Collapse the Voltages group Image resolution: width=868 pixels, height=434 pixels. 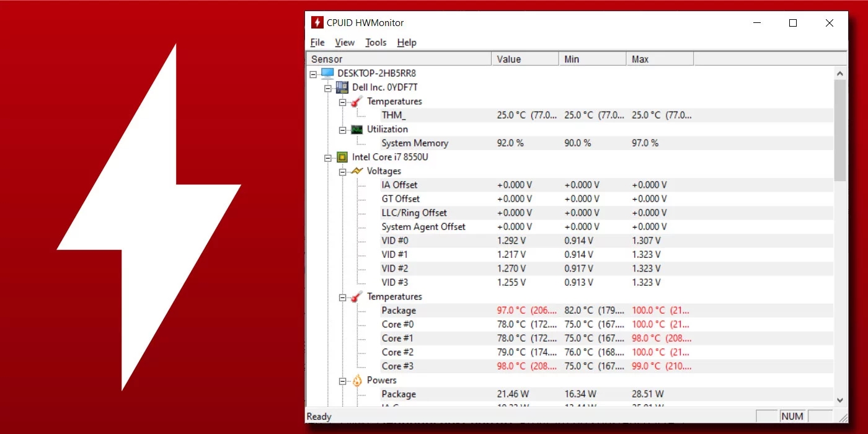tap(342, 172)
